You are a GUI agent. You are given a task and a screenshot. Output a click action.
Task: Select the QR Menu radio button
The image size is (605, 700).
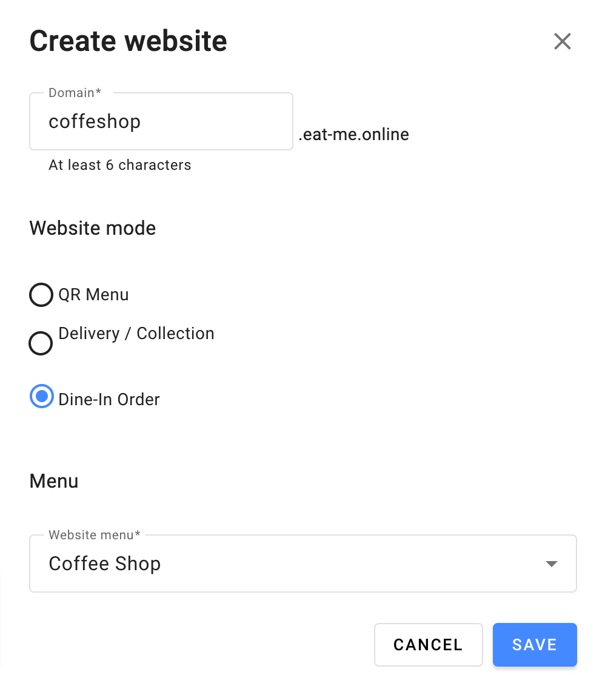click(x=41, y=295)
